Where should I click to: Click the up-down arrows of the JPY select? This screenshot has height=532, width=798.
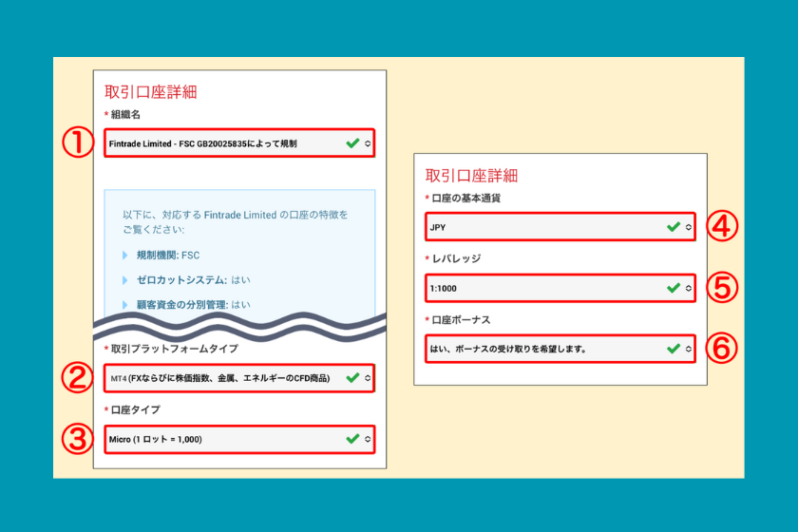tap(688, 227)
